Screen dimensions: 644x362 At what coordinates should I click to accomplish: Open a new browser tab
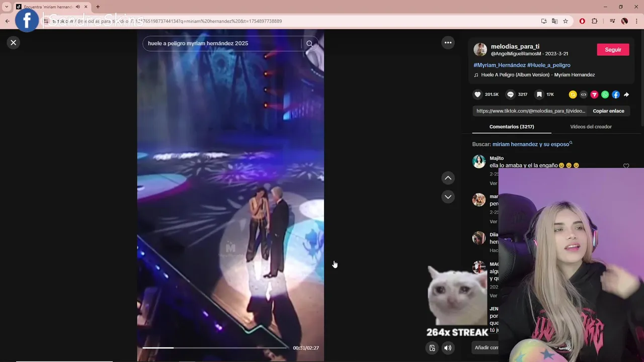point(98,7)
